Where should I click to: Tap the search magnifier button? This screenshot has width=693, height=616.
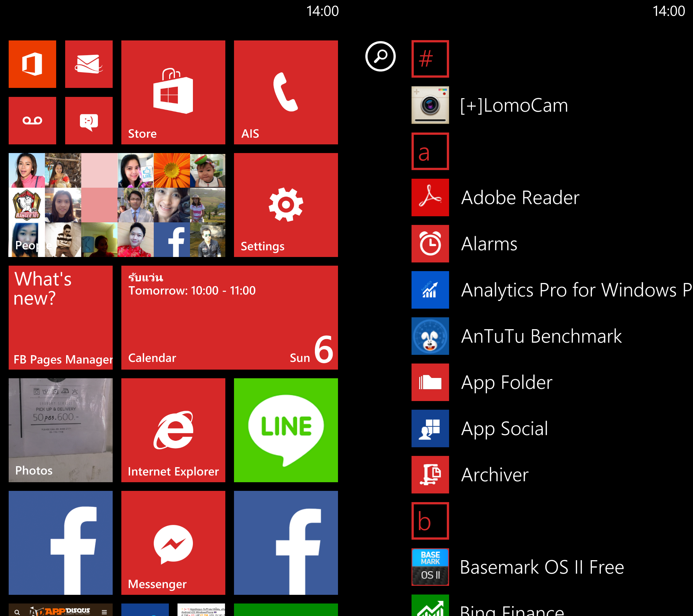click(x=380, y=56)
